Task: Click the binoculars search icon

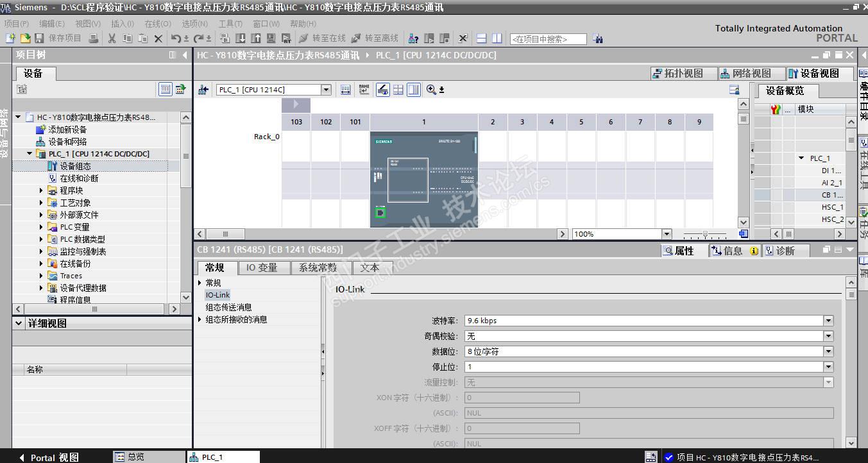Action: point(598,39)
